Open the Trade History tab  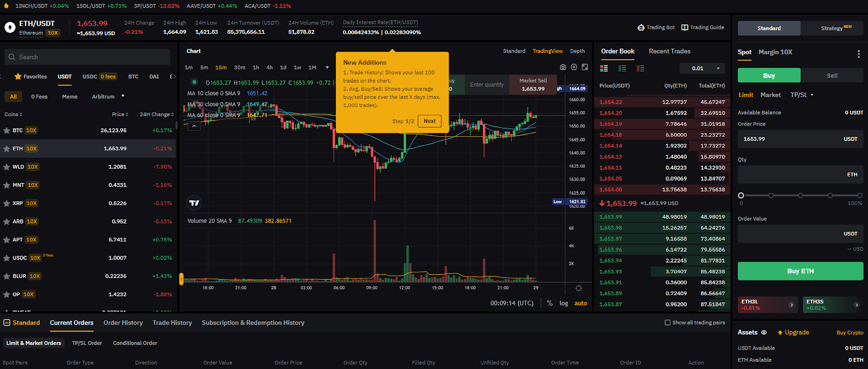172,322
